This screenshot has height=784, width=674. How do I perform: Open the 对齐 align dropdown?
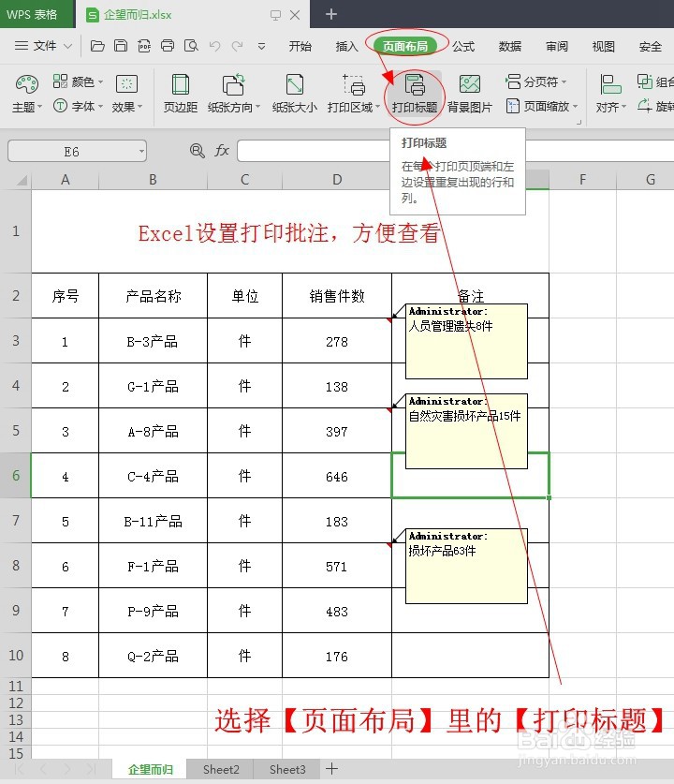[610, 94]
